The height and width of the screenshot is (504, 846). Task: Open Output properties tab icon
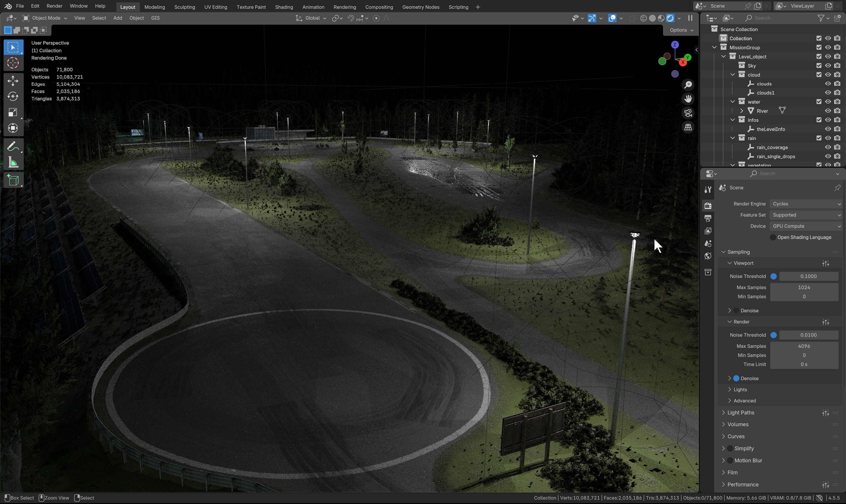pyautogui.click(x=708, y=218)
